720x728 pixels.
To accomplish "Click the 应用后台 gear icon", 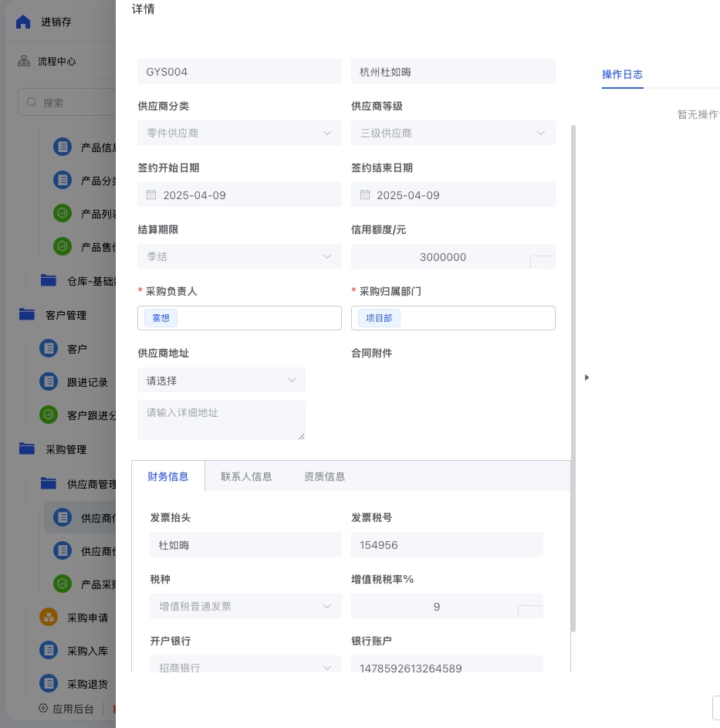I will pyautogui.click(x=44, y=709).
